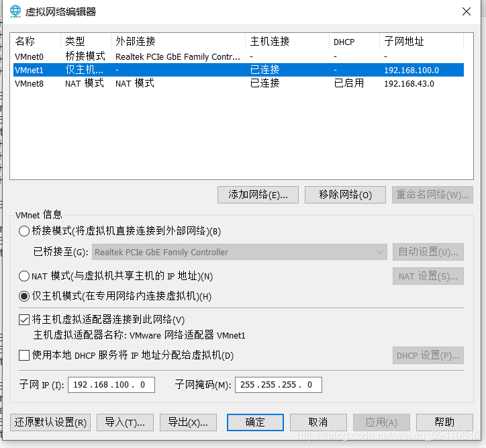This screenshot has height=448, width=486.
Task: Click the NAT 模式 external connection cell
Action: pos(135,83)
